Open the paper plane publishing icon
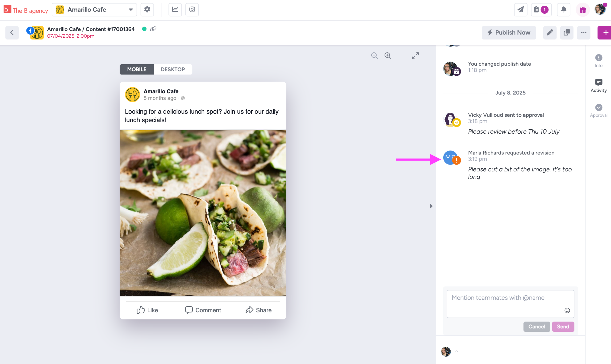The image size is (611, 364). (x=520, y=10)
